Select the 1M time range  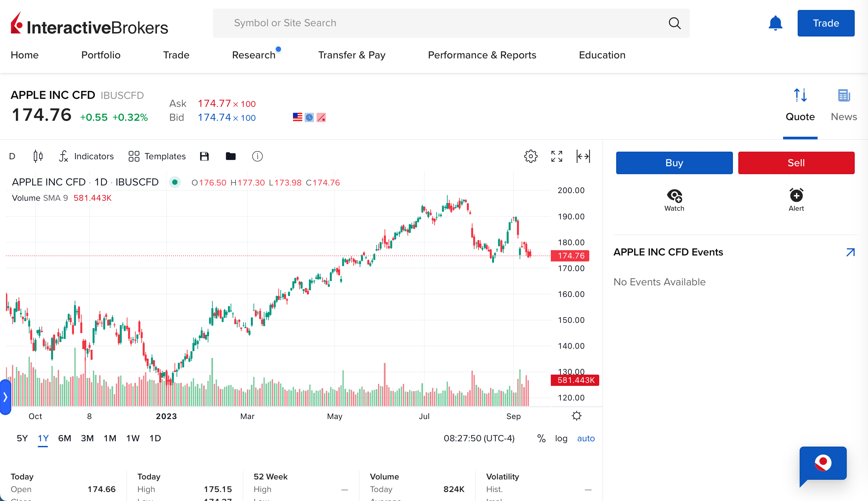(110, 438)
